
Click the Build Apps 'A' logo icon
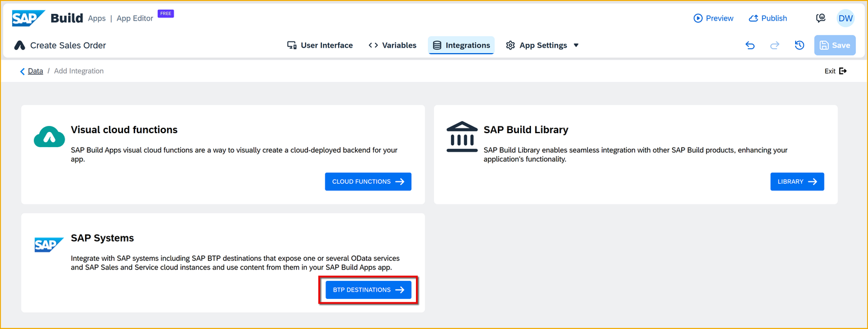tap(19, 45)
